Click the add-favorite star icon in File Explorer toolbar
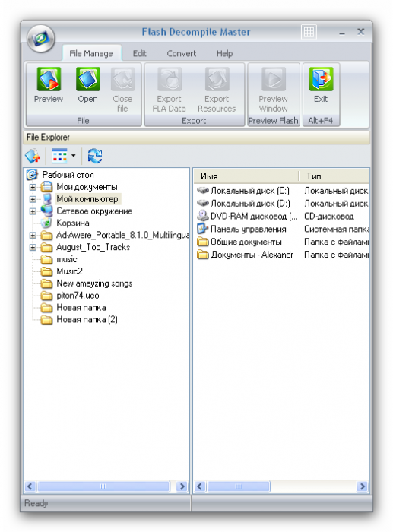393x532 pixels. [x=33, y=156]
